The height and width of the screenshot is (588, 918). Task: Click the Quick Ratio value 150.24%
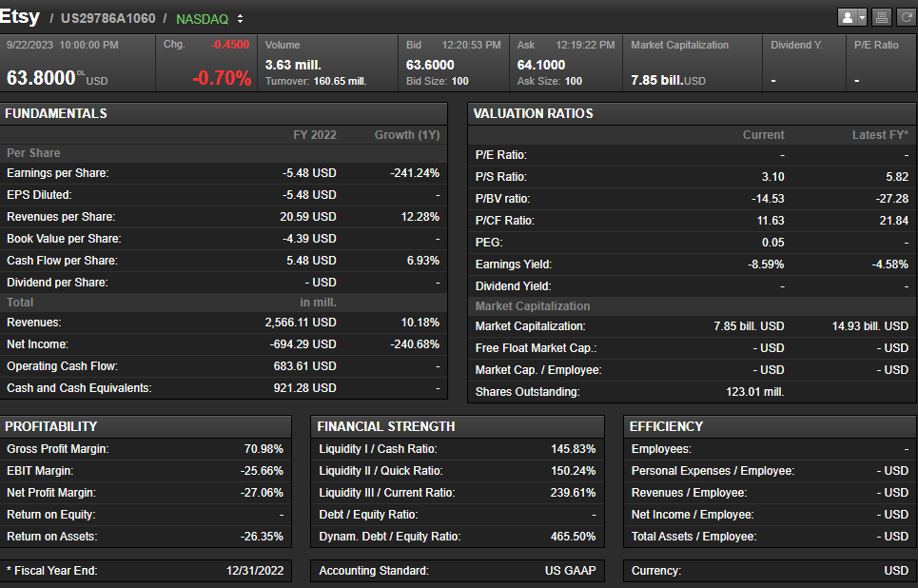(574, 471)
